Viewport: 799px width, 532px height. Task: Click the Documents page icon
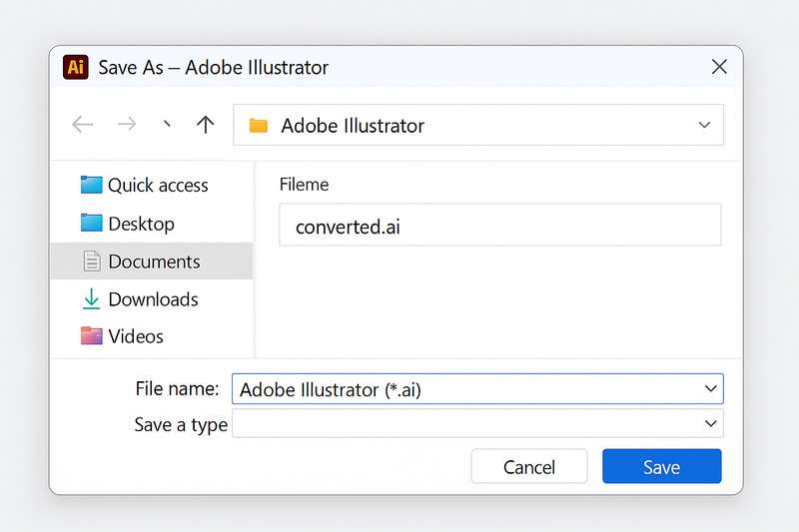[x=92, y=262]
